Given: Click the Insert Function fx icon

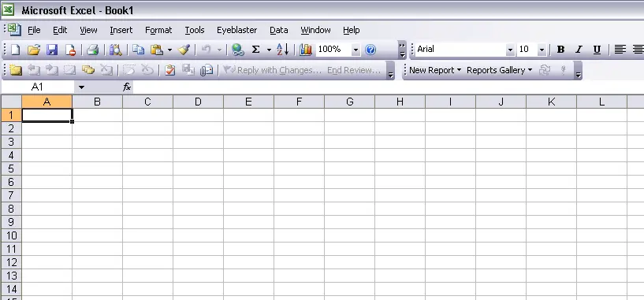Looking at the screenshot, I should pyautogui.click(x=127, y=87).
